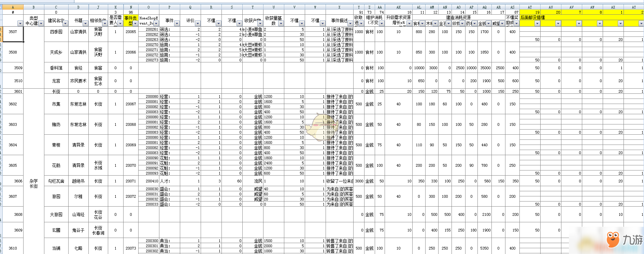This screenshot has width=644, height=254.
Task: Open the filter dropdown for 织物 column AO
Action: coord(462,24)
